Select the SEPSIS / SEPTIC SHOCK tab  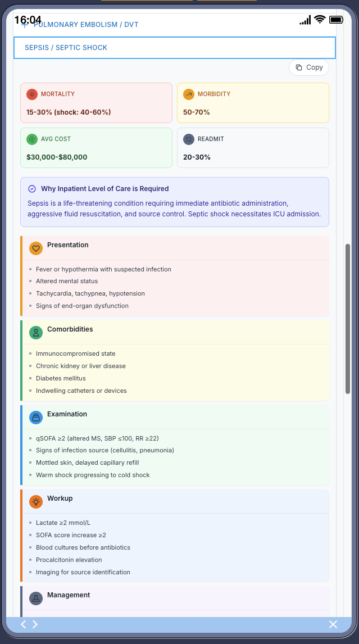pyautogui.click(x=174, y=48)
